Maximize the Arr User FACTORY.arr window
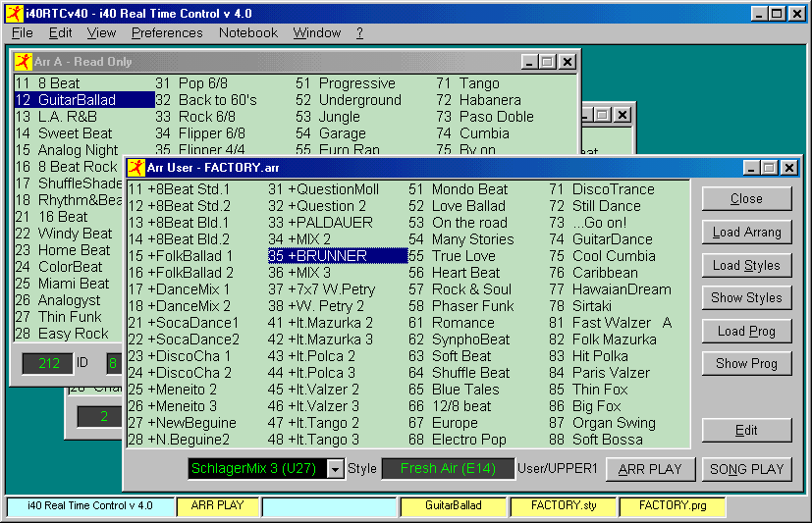 click(x=770, y=168)
